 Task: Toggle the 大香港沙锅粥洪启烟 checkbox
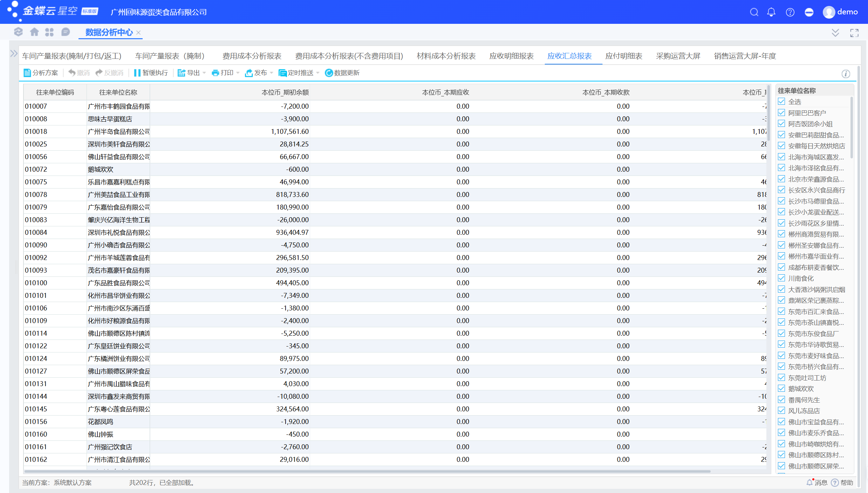781,289
